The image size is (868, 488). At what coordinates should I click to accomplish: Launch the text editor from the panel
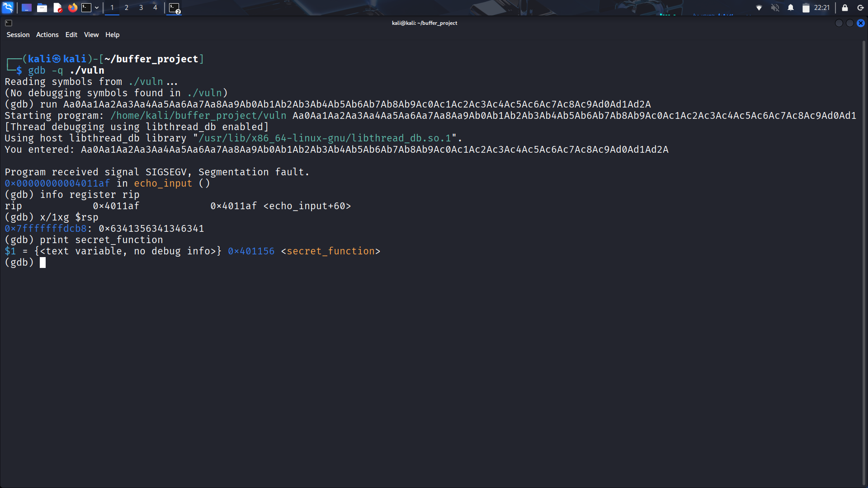57,7
